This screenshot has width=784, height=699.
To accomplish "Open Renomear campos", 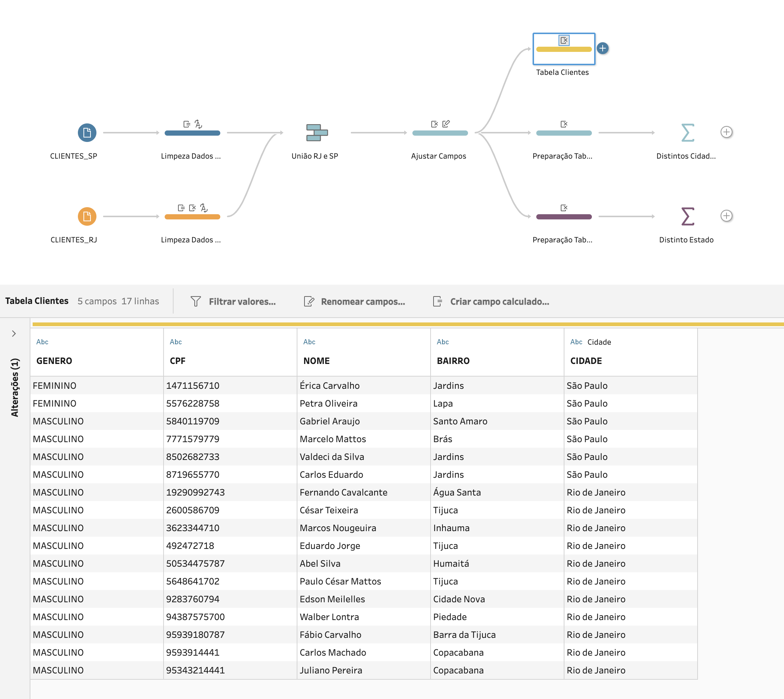I will tap(309, 301).
